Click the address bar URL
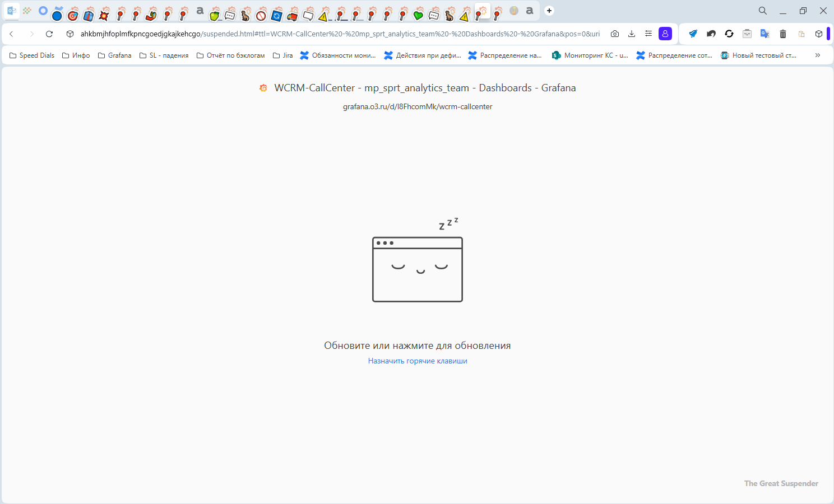The width and height of the screenshot is (834, 504). pyautogui.click(x=340, y=34)
